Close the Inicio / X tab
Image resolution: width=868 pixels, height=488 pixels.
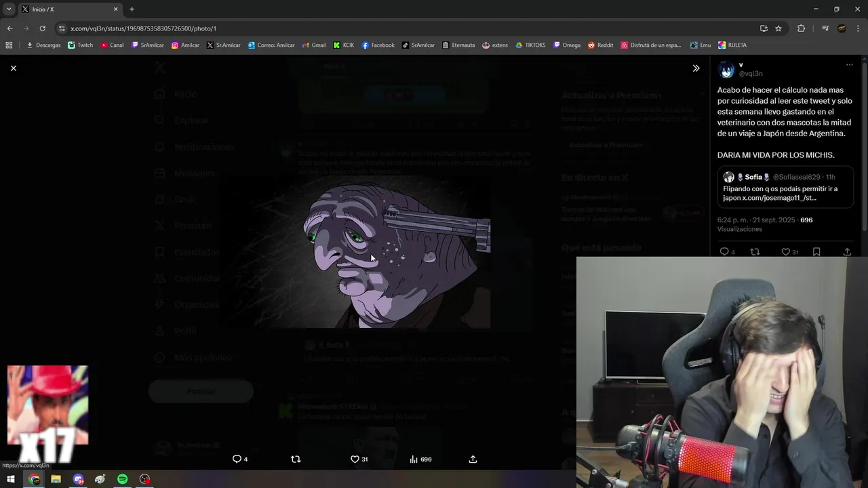coord(115,9)
